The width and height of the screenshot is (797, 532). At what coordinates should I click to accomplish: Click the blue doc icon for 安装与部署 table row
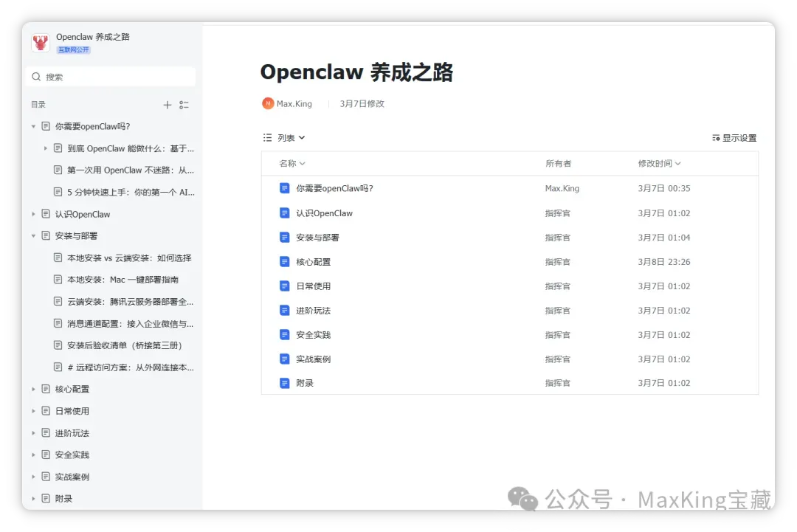tap(285, 238)
